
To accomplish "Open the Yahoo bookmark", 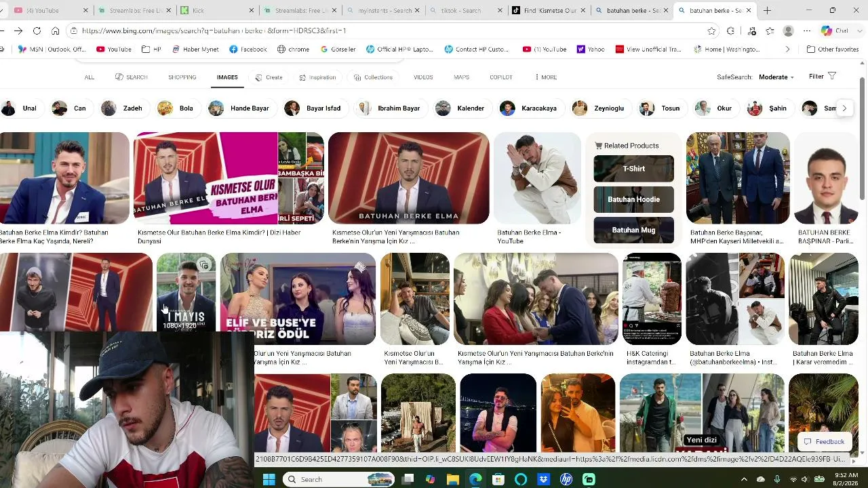I will (591, 49).
